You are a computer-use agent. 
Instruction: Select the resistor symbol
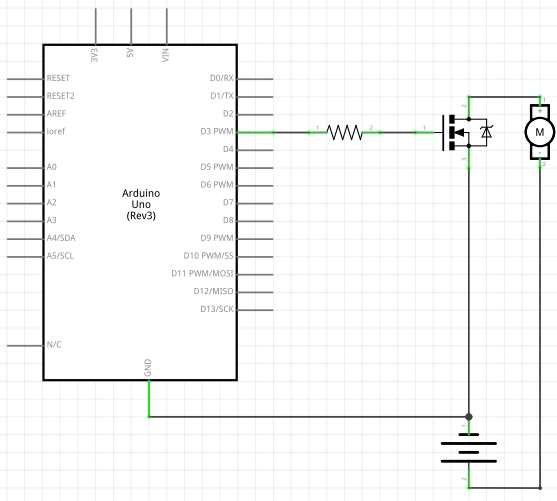pyautogui.click(x=344, y=132)
